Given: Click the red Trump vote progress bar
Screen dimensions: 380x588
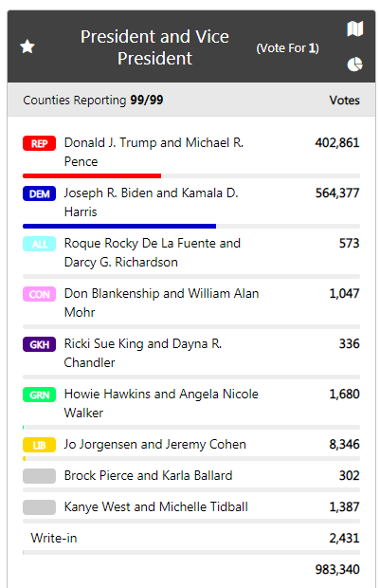Looking at the screenshot, I should point(92,175).
